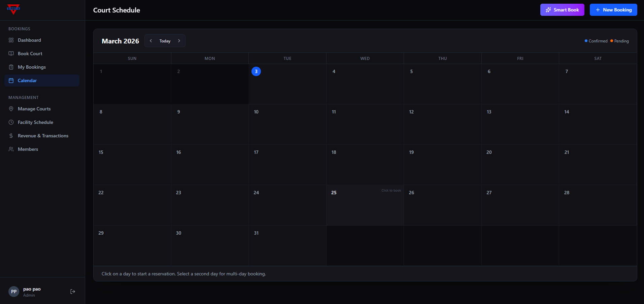Click the orange Pending legend dot

612,41
